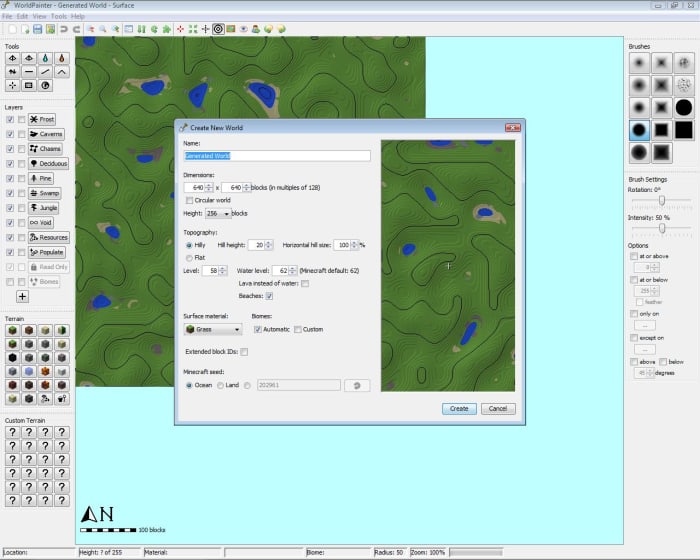Click the Cancel button
700x560 pixels.
[x=498, y=409]
